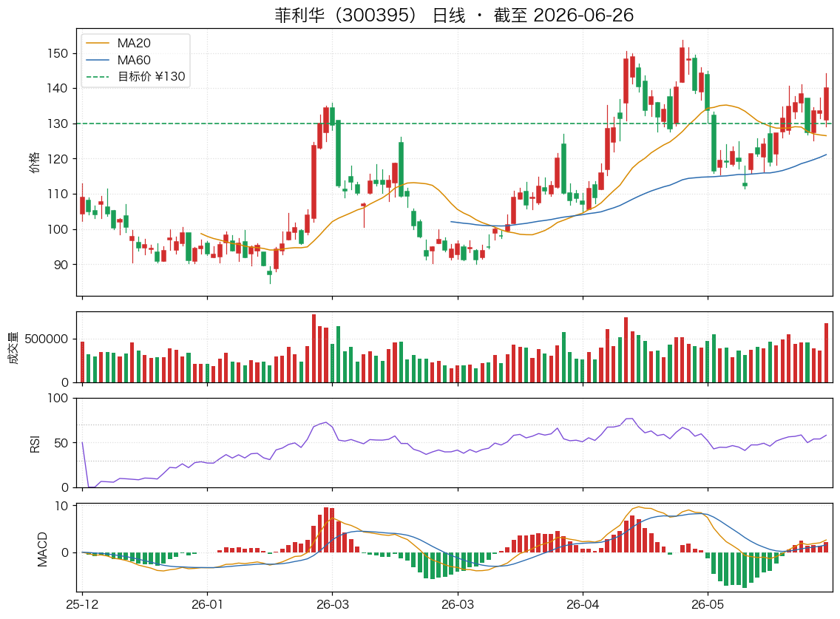Click the 26-05 date label
This screenshot has height=619, width=840.
tap(708, 604)
